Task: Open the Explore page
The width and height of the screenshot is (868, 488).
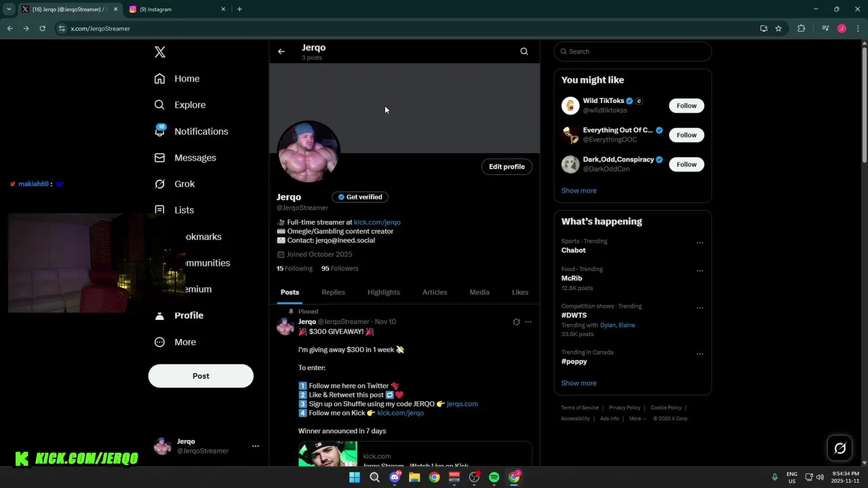Action: click(180, 105)
